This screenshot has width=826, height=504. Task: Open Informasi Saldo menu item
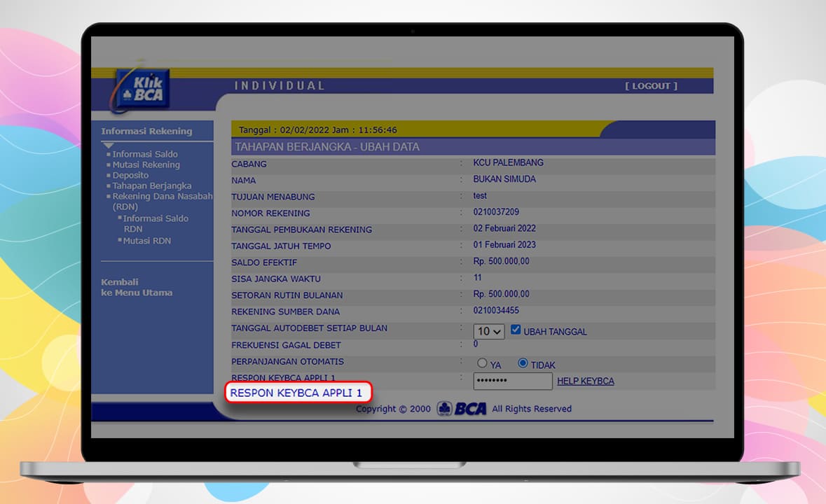[144, 154]
